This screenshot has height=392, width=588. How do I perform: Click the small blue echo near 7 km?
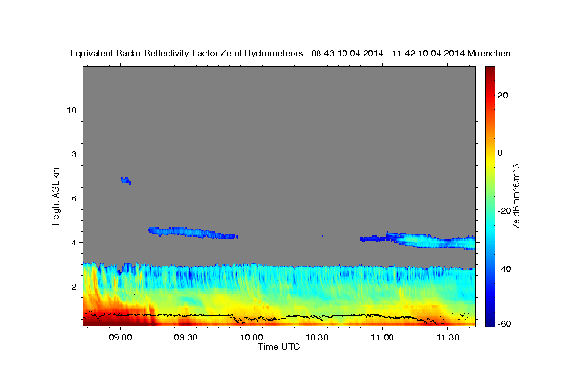[126, 181]
